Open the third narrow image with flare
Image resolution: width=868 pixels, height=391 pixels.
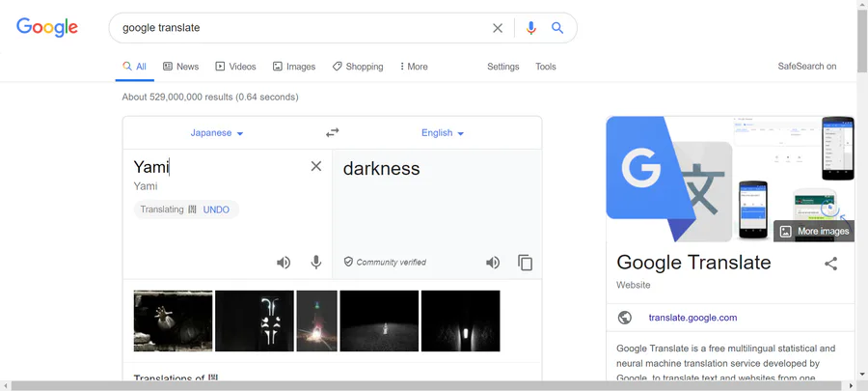tap(316, 321)
